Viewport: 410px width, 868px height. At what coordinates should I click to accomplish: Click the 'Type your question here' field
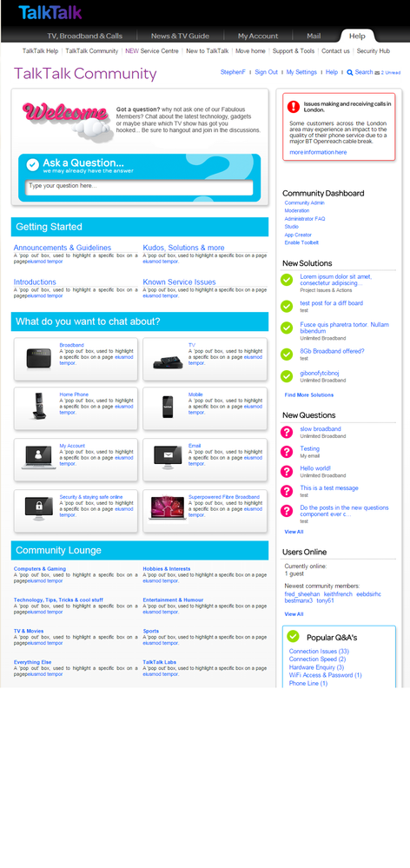(140, 187)
